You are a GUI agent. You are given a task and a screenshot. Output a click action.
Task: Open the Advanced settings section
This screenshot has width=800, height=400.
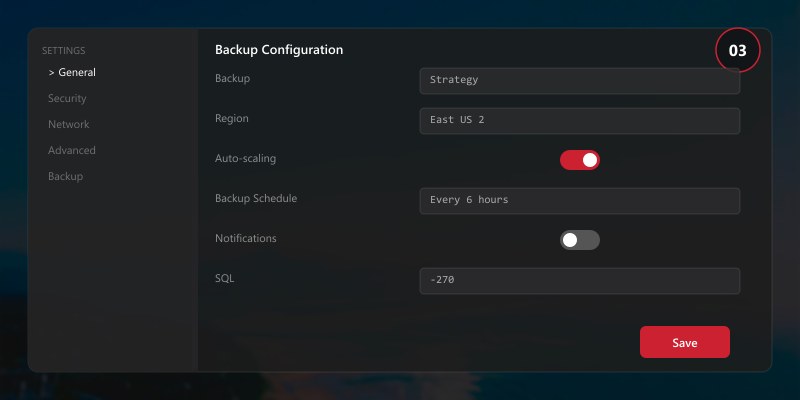[x=71, y=151]
